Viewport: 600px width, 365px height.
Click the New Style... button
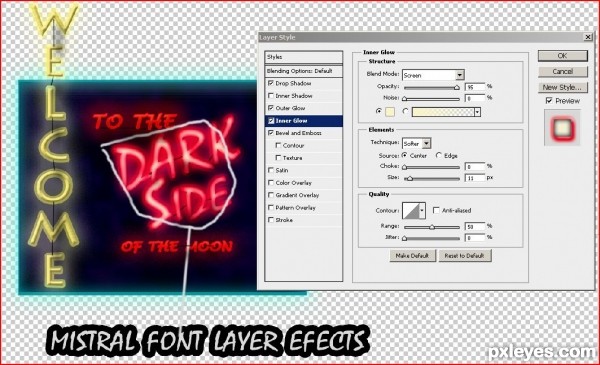[562, 87]
